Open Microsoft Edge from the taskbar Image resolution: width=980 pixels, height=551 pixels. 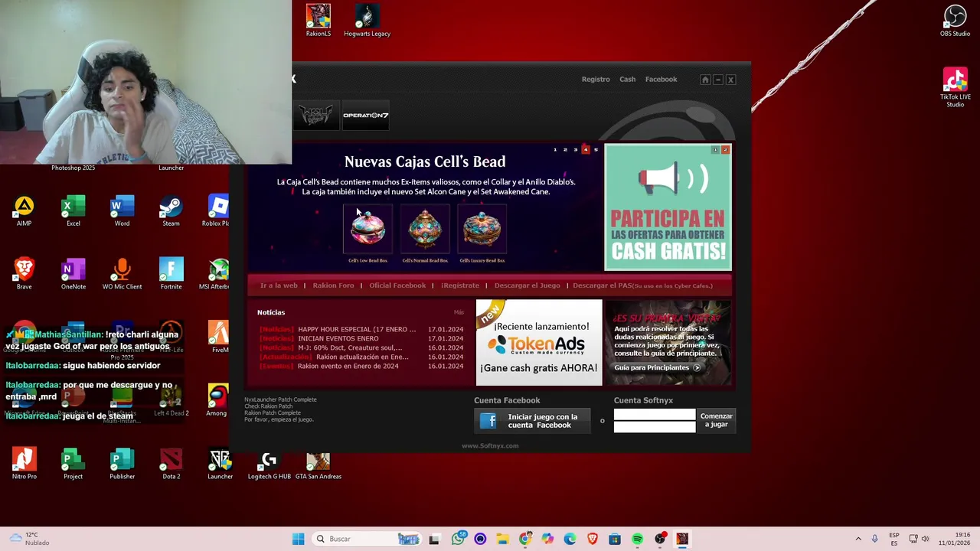pyautogui.click(x=570, y=539)
